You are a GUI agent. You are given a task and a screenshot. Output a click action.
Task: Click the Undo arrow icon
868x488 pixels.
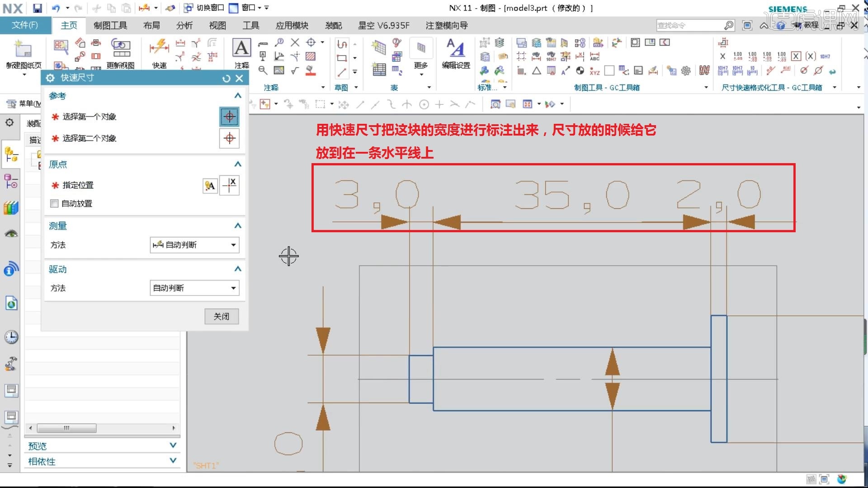(56, 8)
